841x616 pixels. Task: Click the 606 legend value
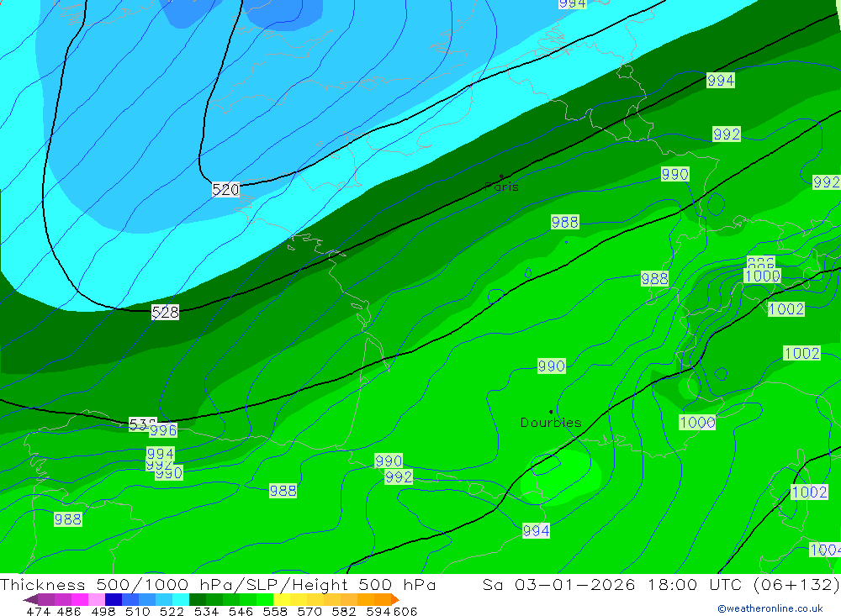click(405, 611)
